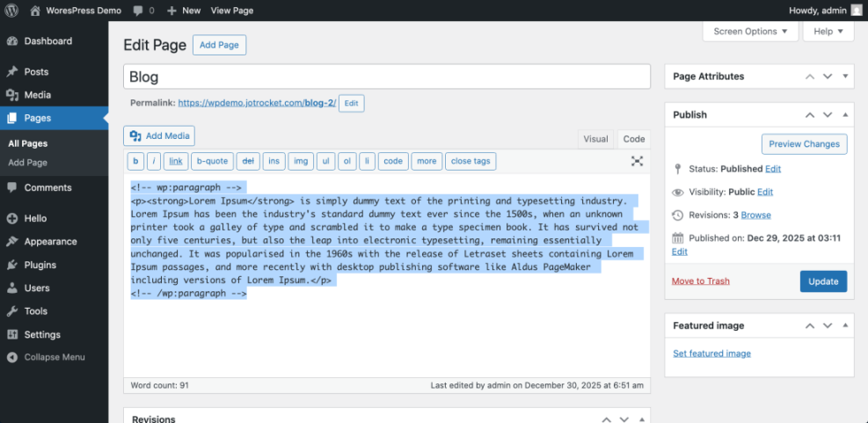Click the Published on calendar icon
868x423 pixels.
point(678,238)
